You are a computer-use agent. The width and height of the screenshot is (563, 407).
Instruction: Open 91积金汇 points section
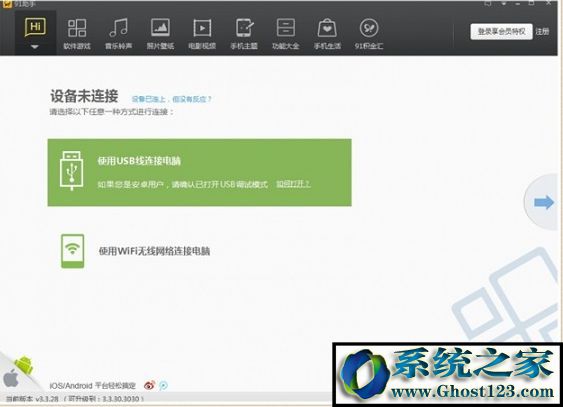tap(369, 34)
